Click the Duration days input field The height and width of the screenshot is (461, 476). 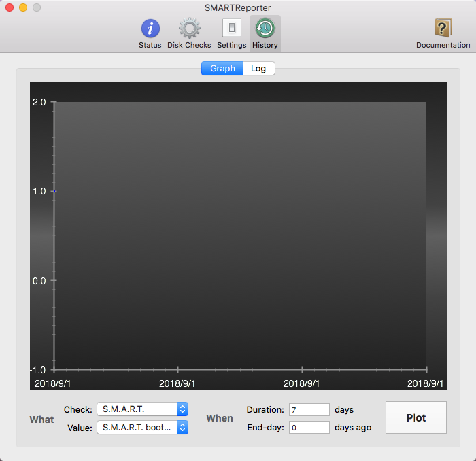pos(309,410)
